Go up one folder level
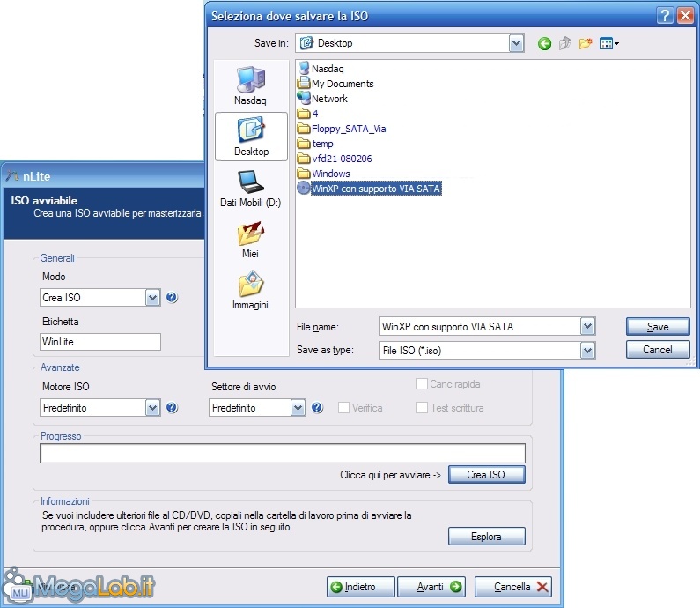 (x=564, y=43)
